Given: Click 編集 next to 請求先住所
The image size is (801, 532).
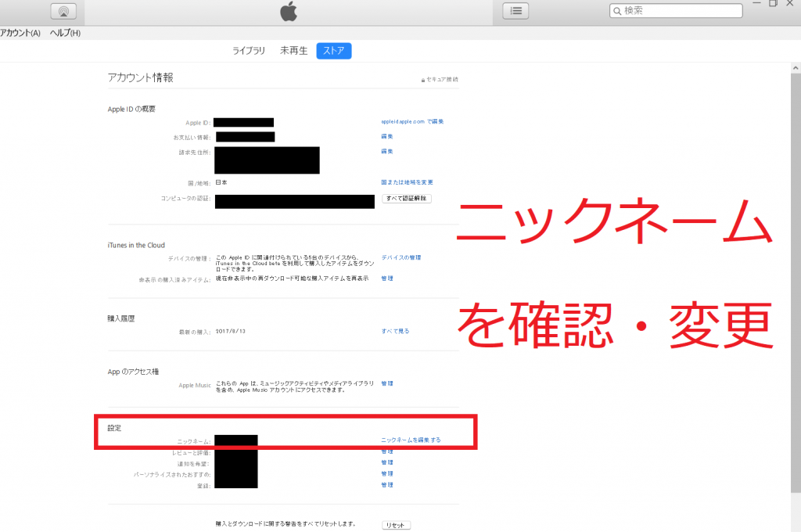Looking at the screenshot, I should pyautogui.click(x=387, y=151).
